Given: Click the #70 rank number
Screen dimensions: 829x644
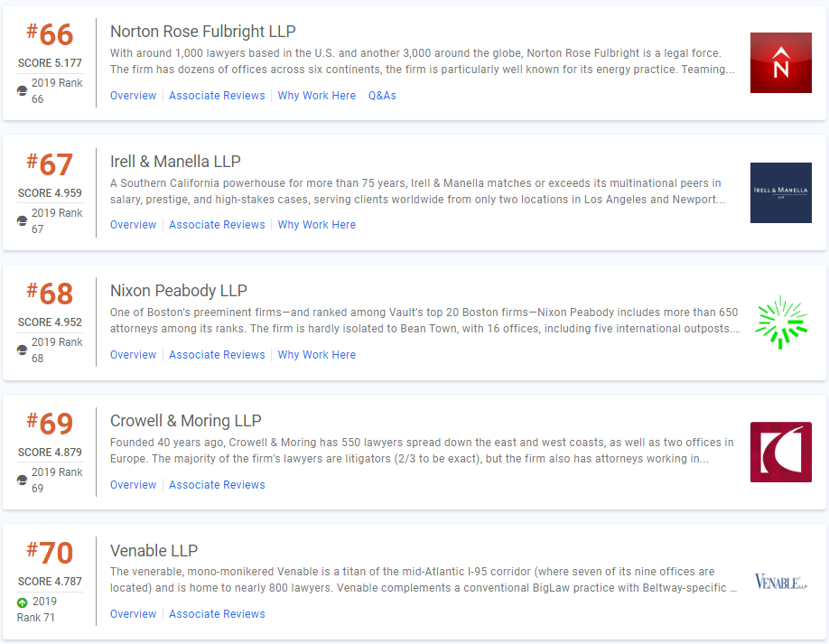Looking at the screenshot, I should point(50,553).
